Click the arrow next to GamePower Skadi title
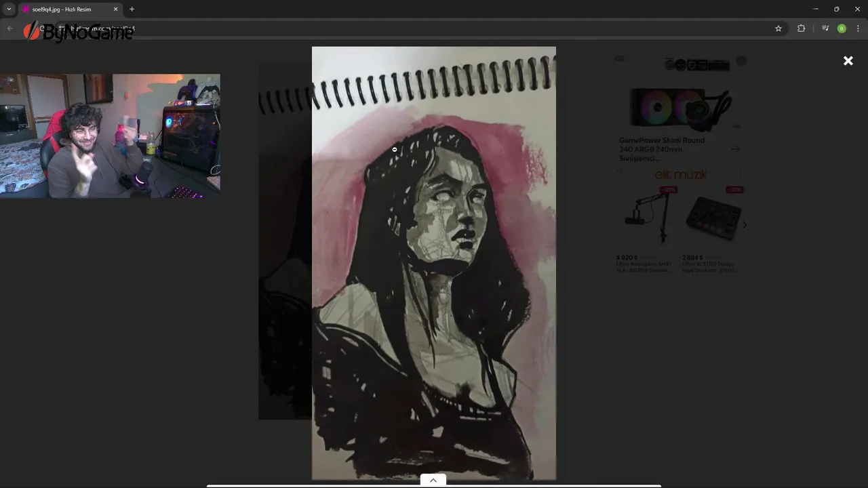 tap(735, 149)
